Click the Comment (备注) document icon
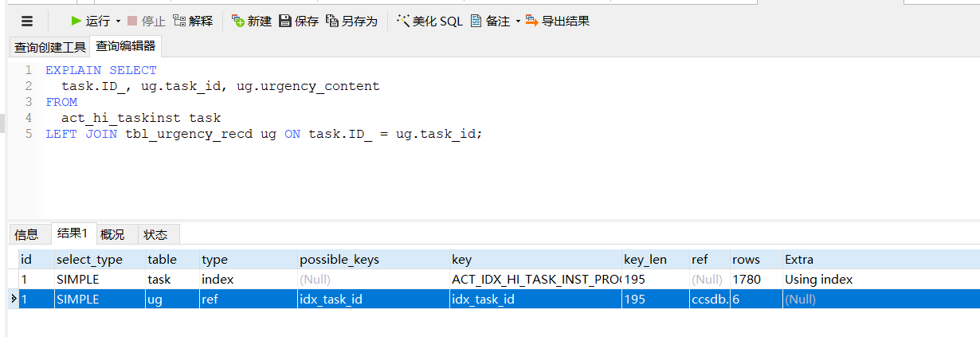This screenshot has height=337, width=980. [476, 21]
